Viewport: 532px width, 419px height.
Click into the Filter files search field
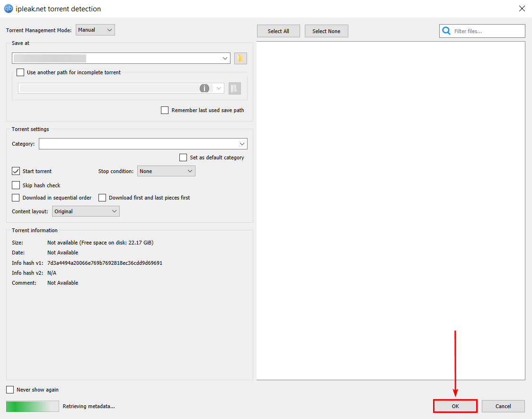[x=488, y=31]
